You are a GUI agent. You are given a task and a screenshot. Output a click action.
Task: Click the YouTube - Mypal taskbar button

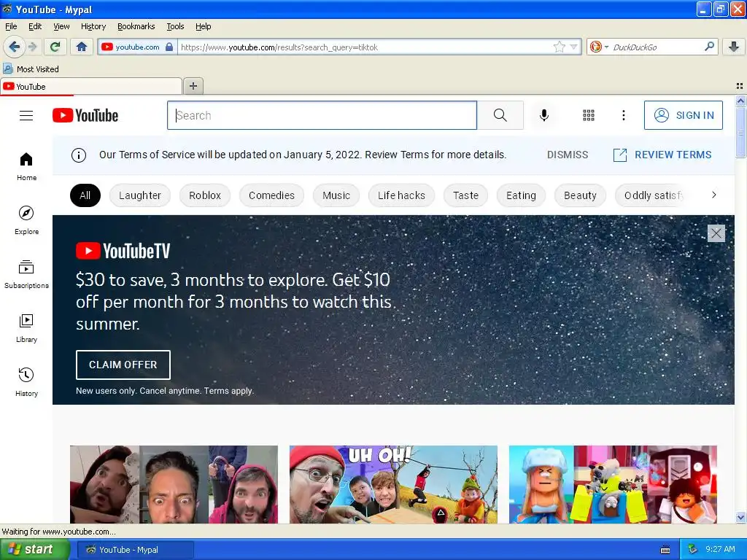click(x=136, y=550)
